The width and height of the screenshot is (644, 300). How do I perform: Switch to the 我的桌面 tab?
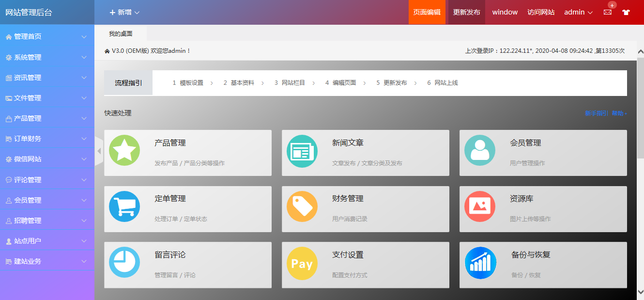pyautogui.click(x=120, y=33)
